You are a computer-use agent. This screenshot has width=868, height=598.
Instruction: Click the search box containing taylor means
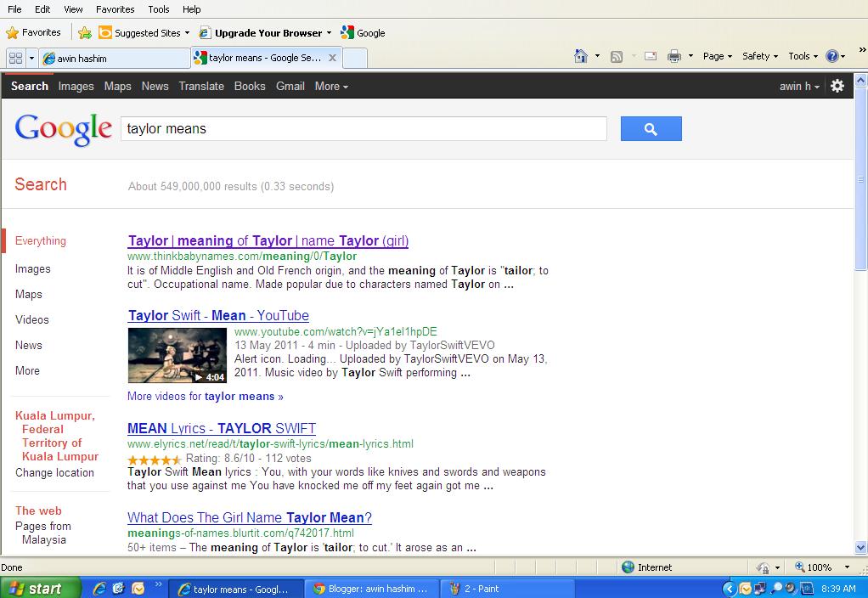[364, 128]
